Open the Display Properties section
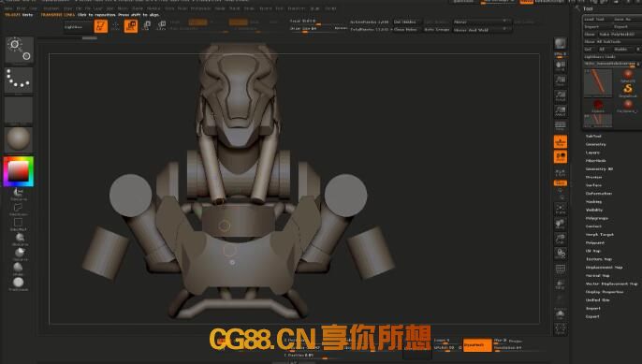 (x=605, y=292)
